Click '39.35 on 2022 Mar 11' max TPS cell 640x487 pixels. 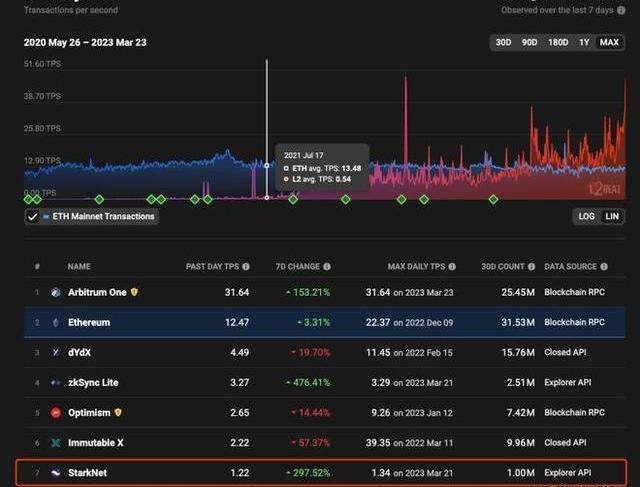[x=409, y=443]
